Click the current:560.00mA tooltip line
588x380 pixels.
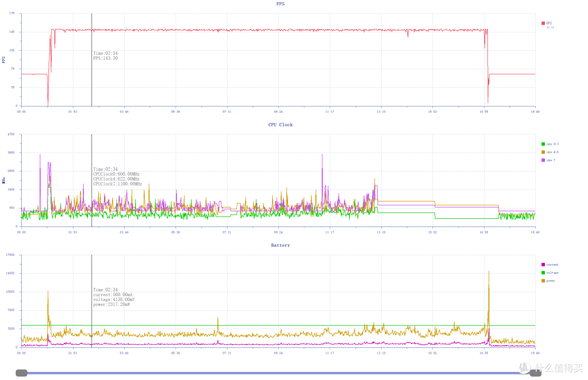(113, 295)
